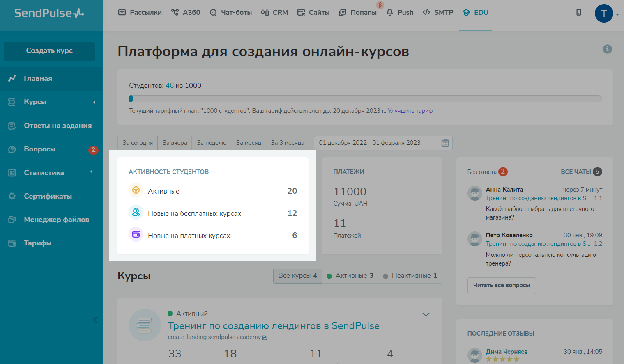Expand the Курсы sidebar submenu

94,102
